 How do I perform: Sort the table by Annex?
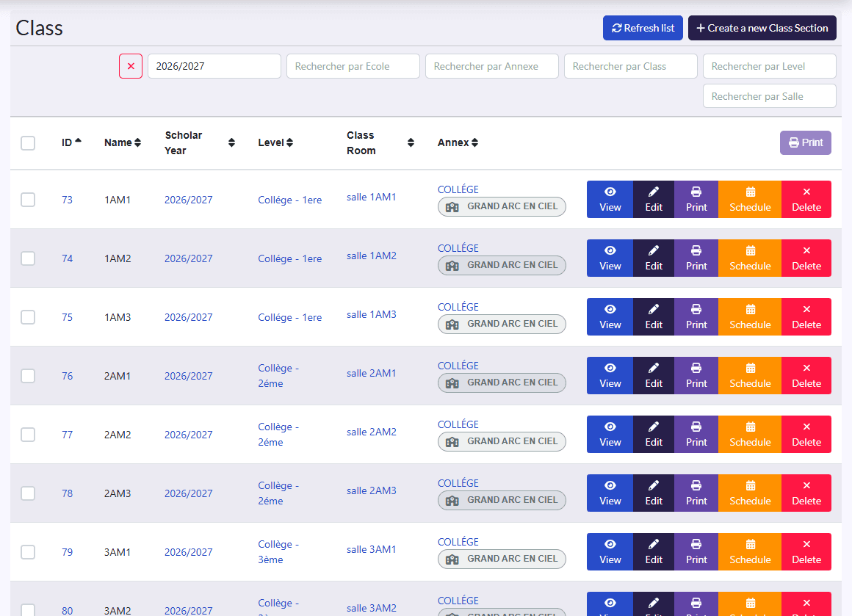coord(458,142)
